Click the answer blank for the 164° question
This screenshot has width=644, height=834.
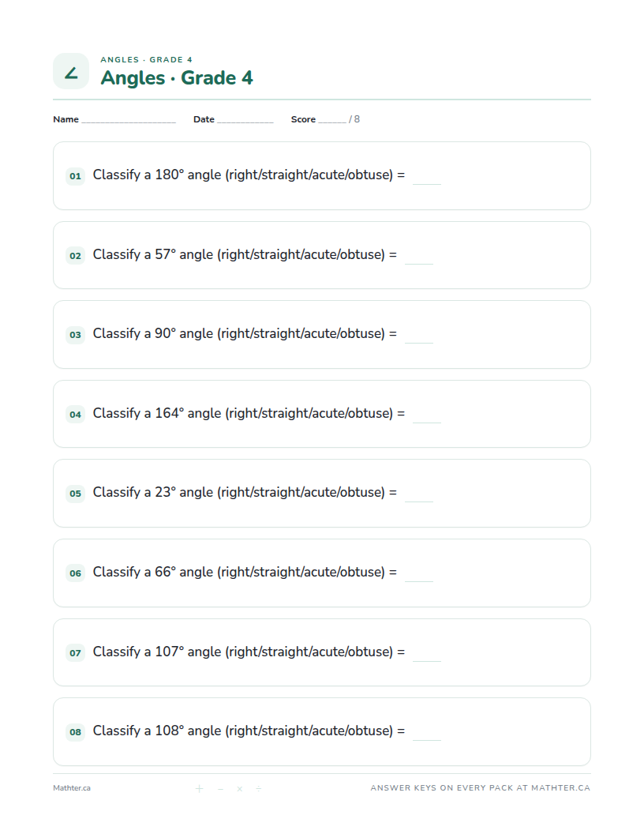pyautogui.click(x=427, y=416)
